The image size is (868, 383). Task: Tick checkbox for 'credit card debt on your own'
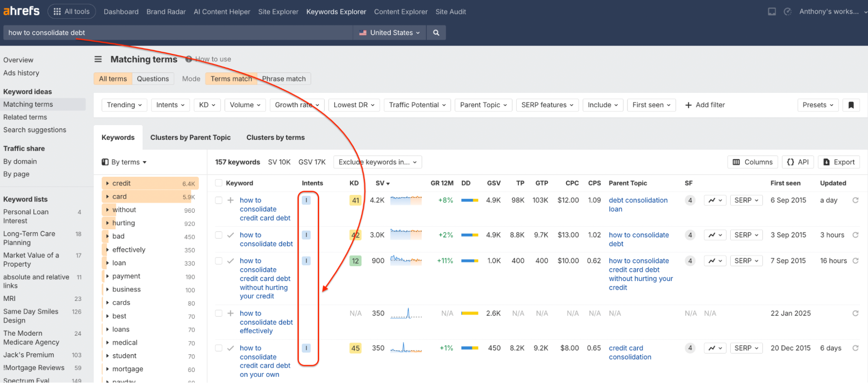tap(219, 348)
